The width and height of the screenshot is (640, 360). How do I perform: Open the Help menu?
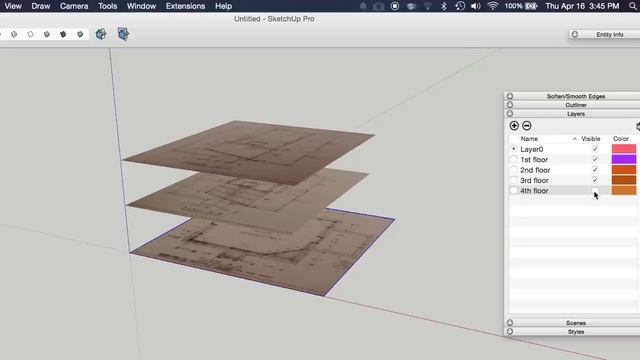point(223,6)
